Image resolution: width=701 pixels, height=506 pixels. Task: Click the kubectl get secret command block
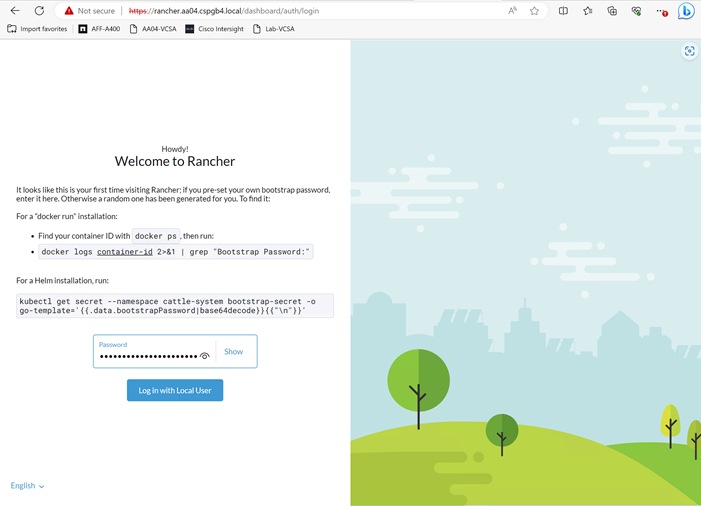[x=175, y=306]
